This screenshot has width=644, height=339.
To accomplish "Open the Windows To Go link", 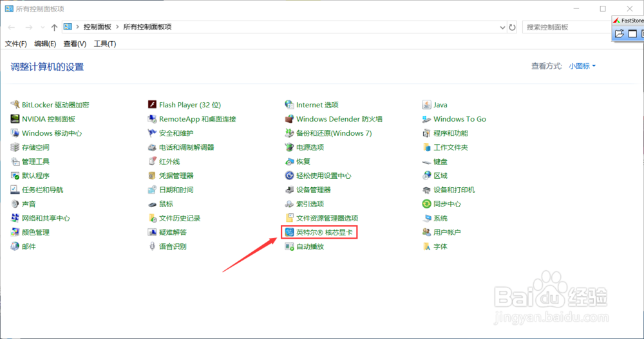I will tap(460, 119).
